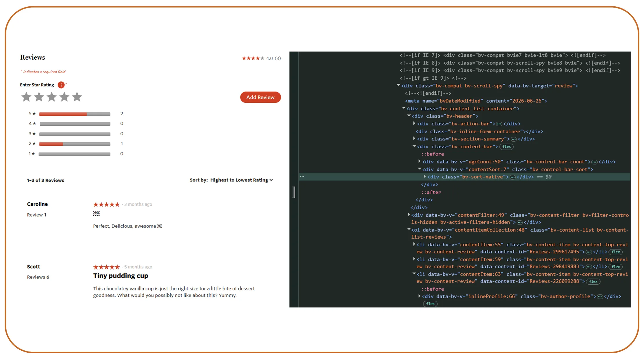Click the Tiny pudding cup review title

(x=121, y=276)
